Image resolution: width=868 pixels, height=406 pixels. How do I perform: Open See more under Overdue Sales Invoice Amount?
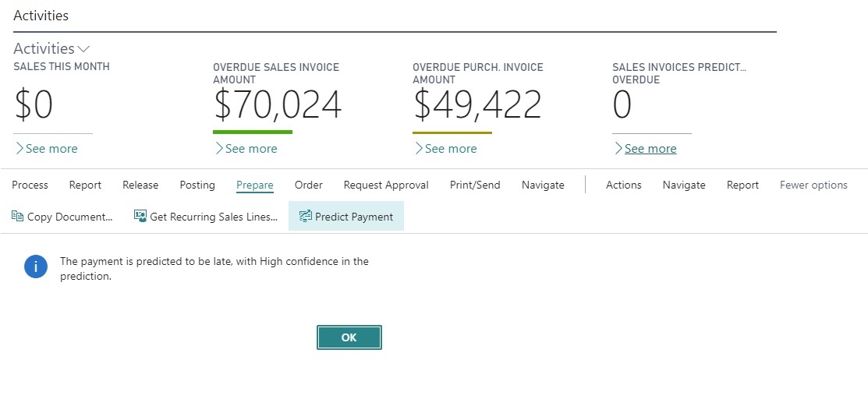tap(246, 148)
